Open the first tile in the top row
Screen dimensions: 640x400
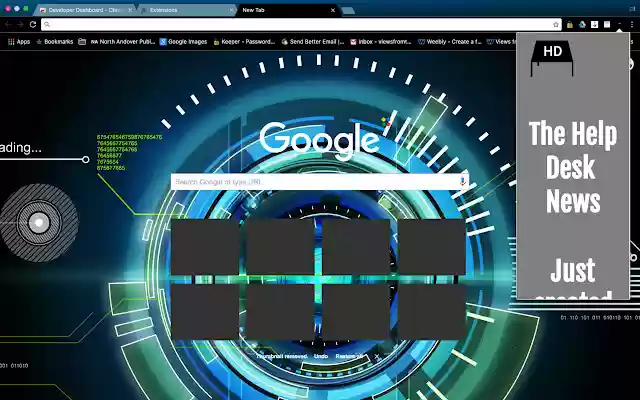click(x=205, y=247)
